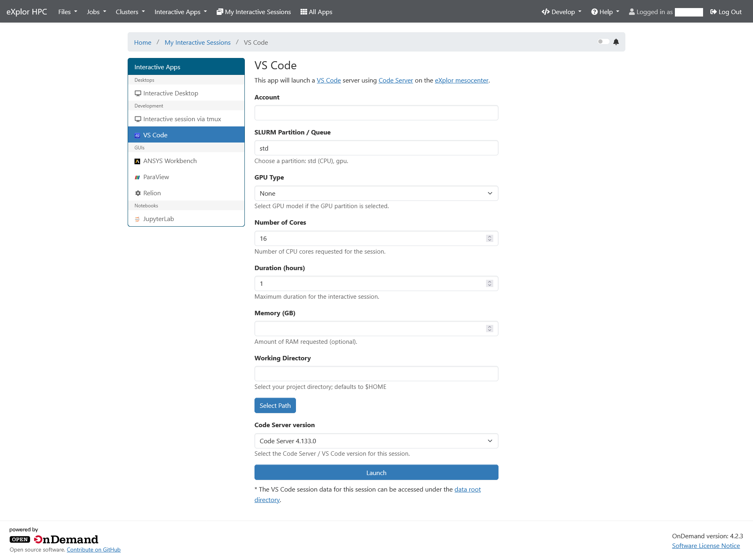Click the Interactive Apps sidebar header
The height and width of the screenshot is (560, 753).
(186, 67)
